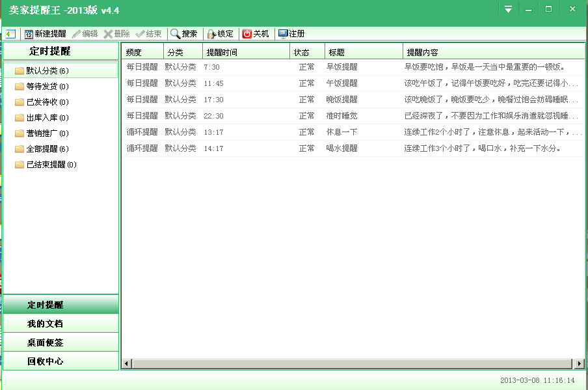Image resolution: width=588 pixels, height=390 pixels.
Task: Select the 早饭提醒 row title
Action: 341,67
